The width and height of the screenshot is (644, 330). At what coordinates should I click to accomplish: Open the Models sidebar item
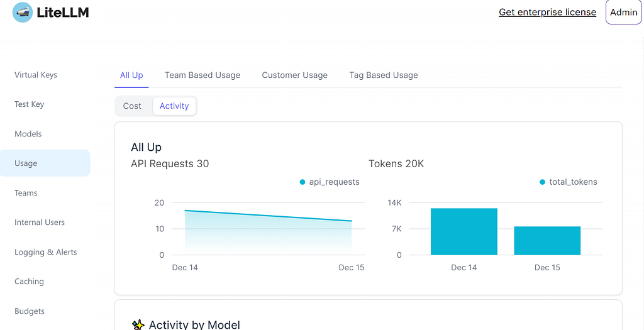coord(28,134)
